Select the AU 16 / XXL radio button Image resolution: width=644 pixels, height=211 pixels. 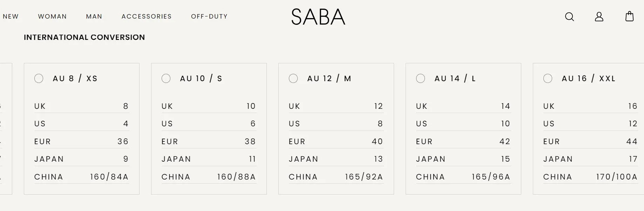548,78
